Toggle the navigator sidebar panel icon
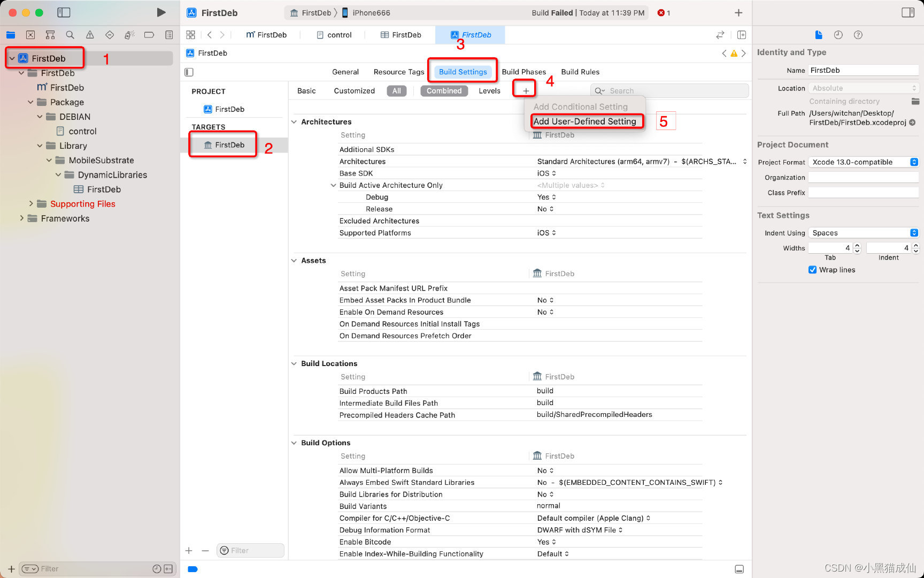 click(64, 12)
